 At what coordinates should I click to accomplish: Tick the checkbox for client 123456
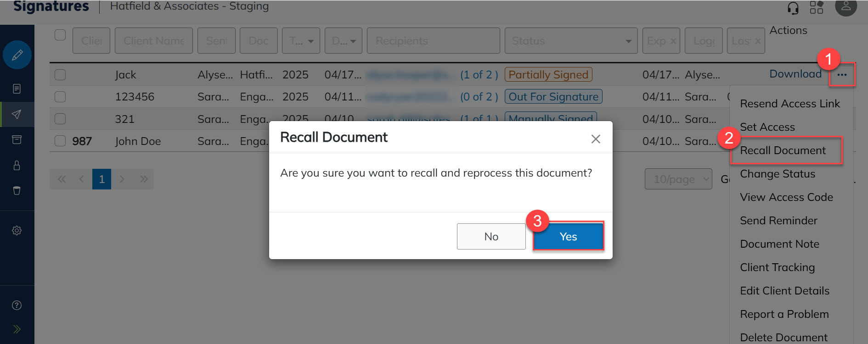tap(60, 97)
